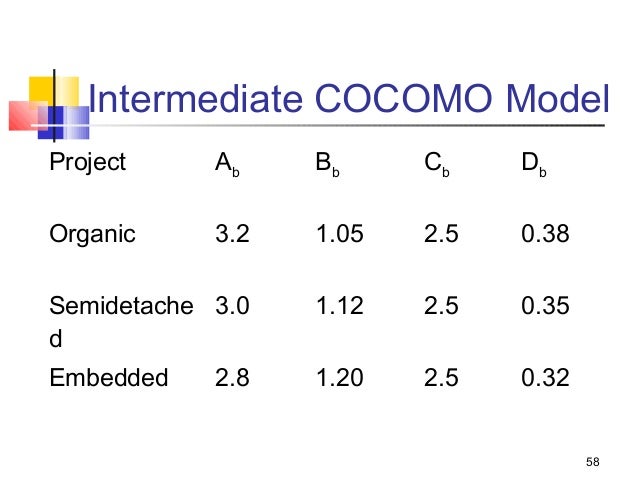Image resolution: width=638 pixels, height=479 pixels.
Task: Click the Cb column header
Action: coord(436,165)
